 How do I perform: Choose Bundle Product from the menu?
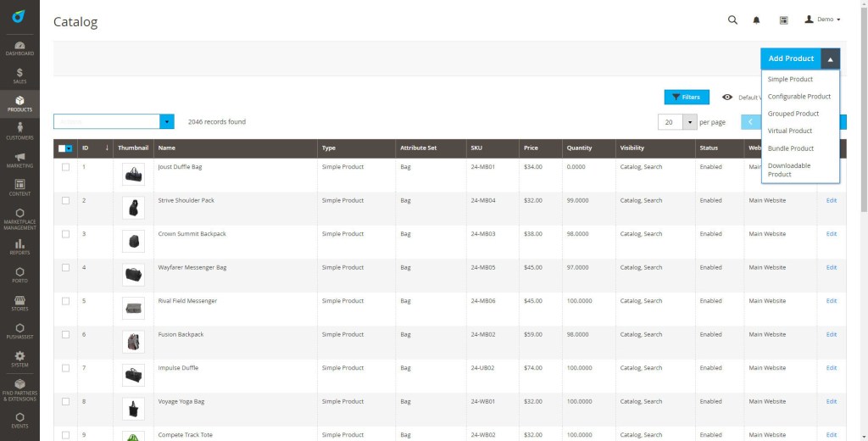tap(791, 148)
